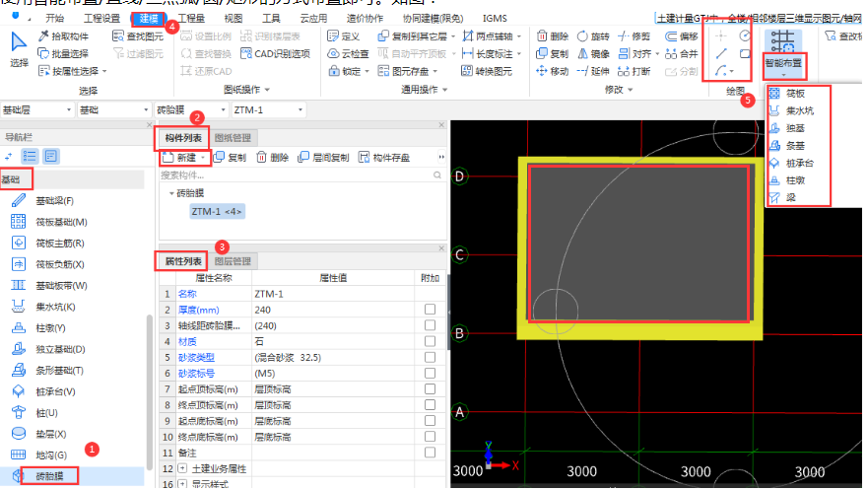Select 移动 move tool

(553, 71)
